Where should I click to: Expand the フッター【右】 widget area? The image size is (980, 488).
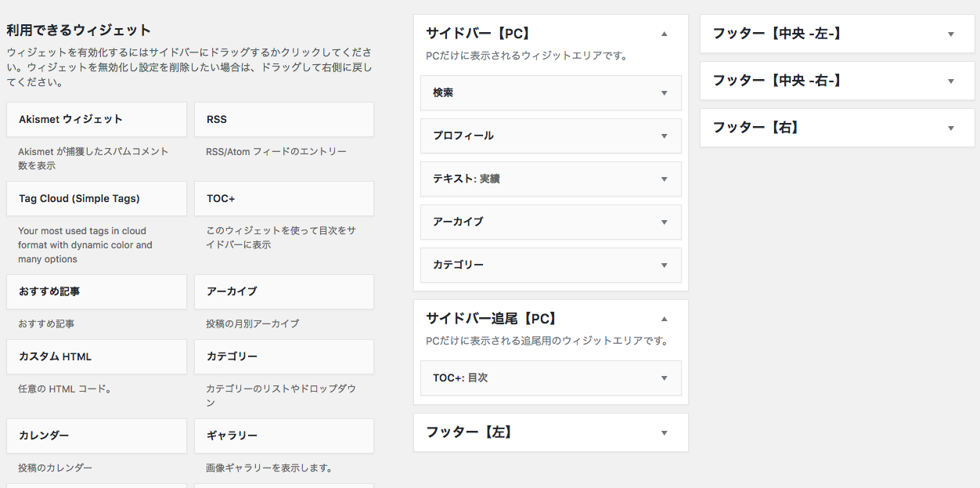tap(838, 128)
